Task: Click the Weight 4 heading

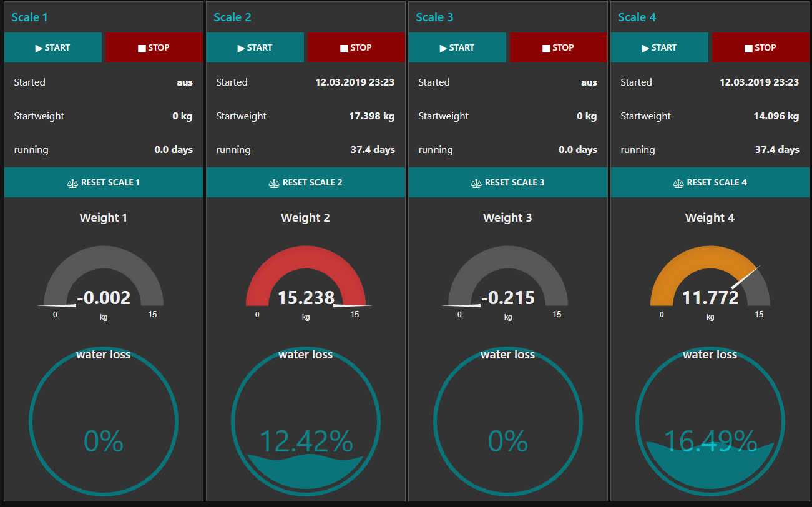Action: pos(710,218)
